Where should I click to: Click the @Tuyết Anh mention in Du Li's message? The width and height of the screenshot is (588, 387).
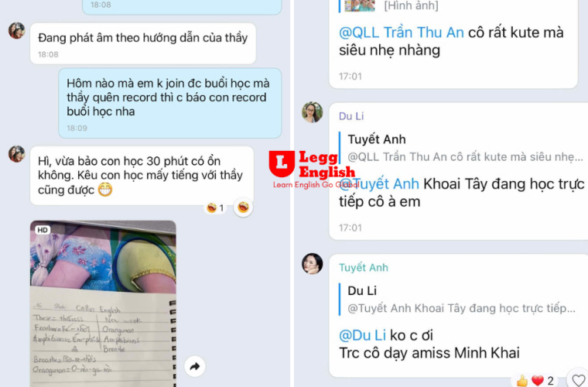(379, 184)
